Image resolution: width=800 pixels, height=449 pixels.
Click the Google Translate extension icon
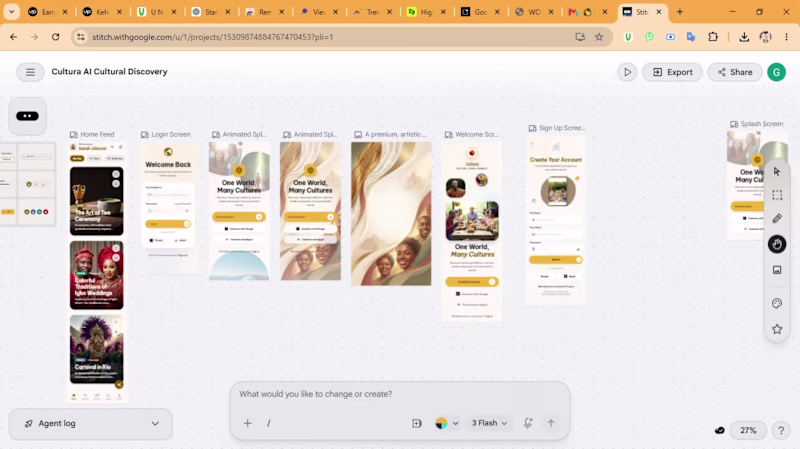[x=691, y=37]
